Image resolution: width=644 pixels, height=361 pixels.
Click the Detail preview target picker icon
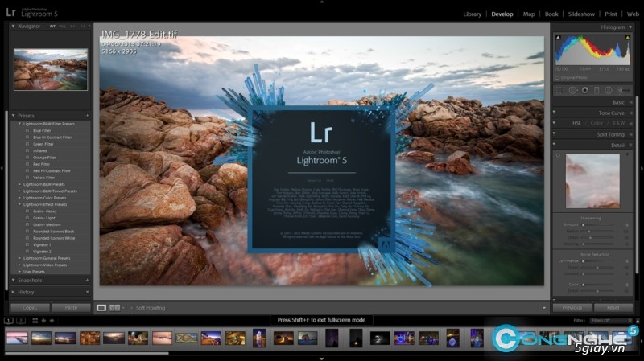coord(558,155)
